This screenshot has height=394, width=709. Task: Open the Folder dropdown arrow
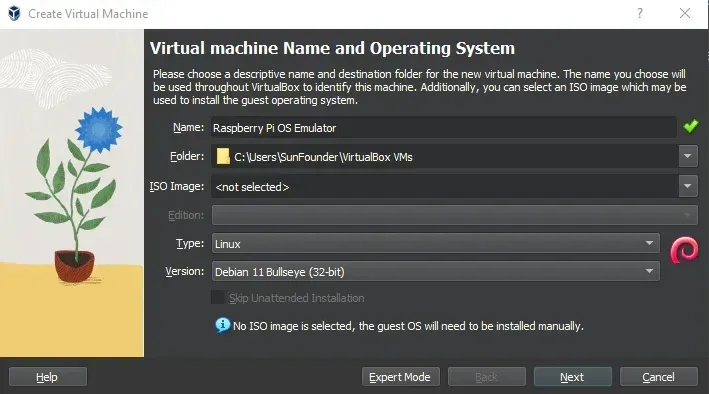click(688, 157)
